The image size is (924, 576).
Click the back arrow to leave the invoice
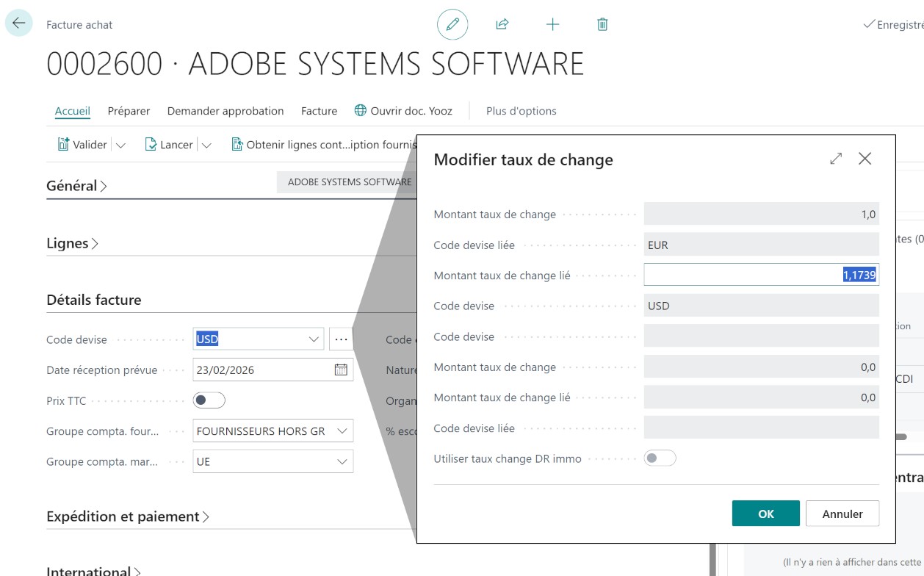[20, 24]
